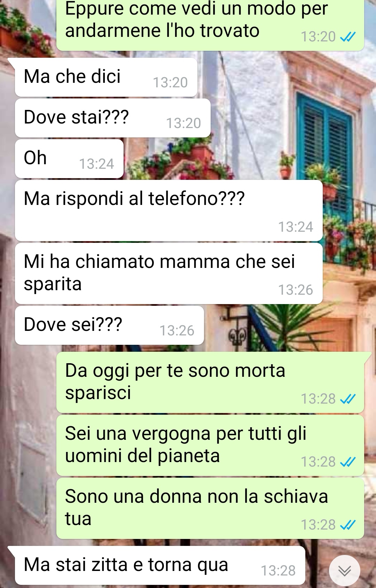Tap read receipt ticks on 'andarmene l'ho trovato' message
This screenshot has height=588, width=376.
click(347, 37)
